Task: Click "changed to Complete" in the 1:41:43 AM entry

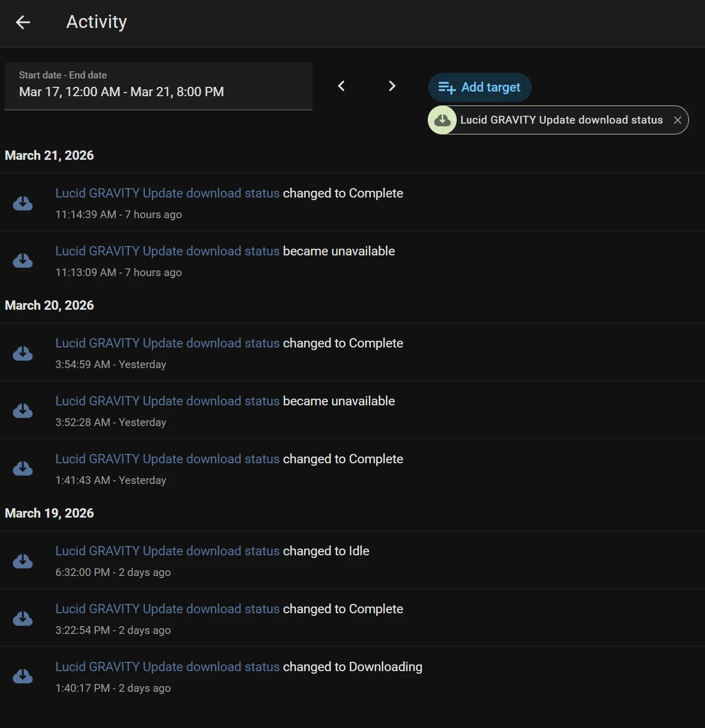Action: (x=343, y=459)
